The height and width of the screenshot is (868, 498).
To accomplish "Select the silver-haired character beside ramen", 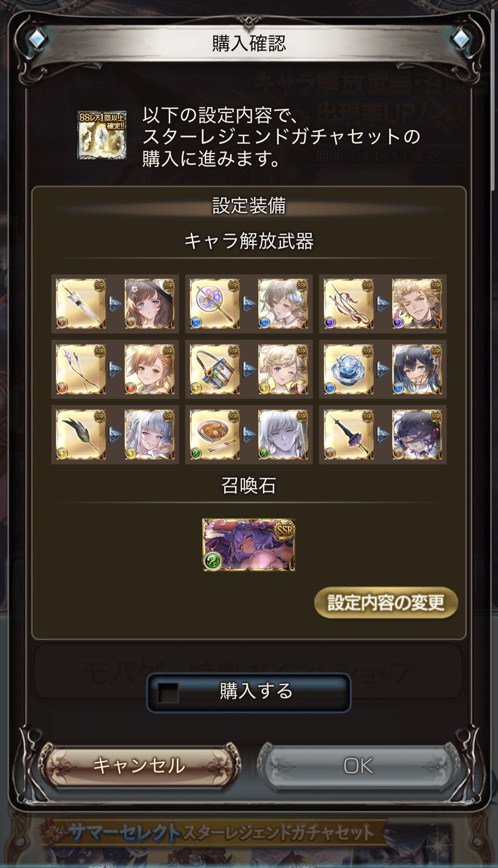I will coord(283,435).
